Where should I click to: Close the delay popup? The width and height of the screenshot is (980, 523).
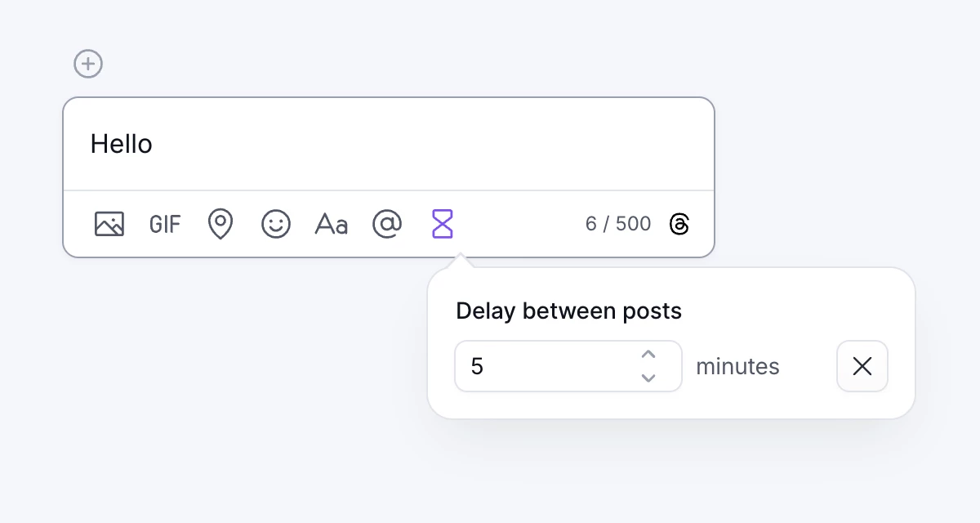[x=862, y=366]
